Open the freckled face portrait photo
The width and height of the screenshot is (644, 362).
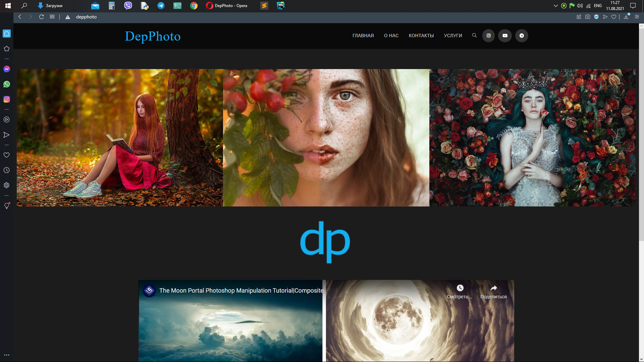pyautogui.click(x=326, y=138)
